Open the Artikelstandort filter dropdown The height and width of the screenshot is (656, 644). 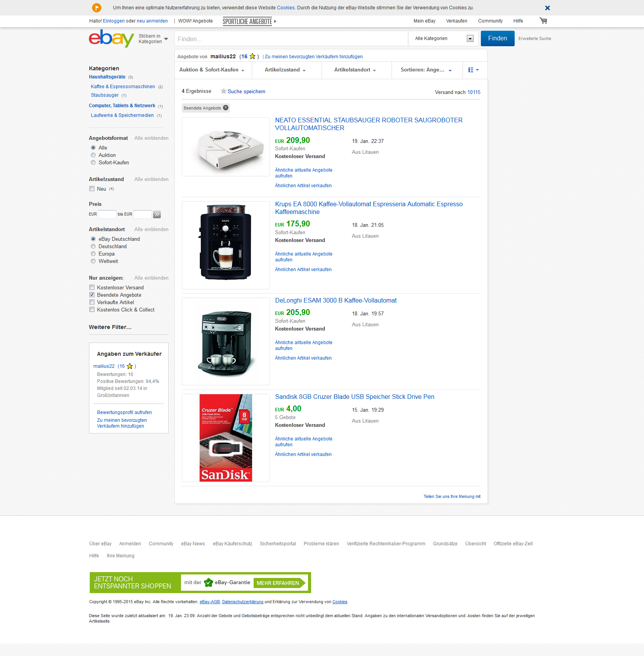pyautogui.click(x=357, y=70)
